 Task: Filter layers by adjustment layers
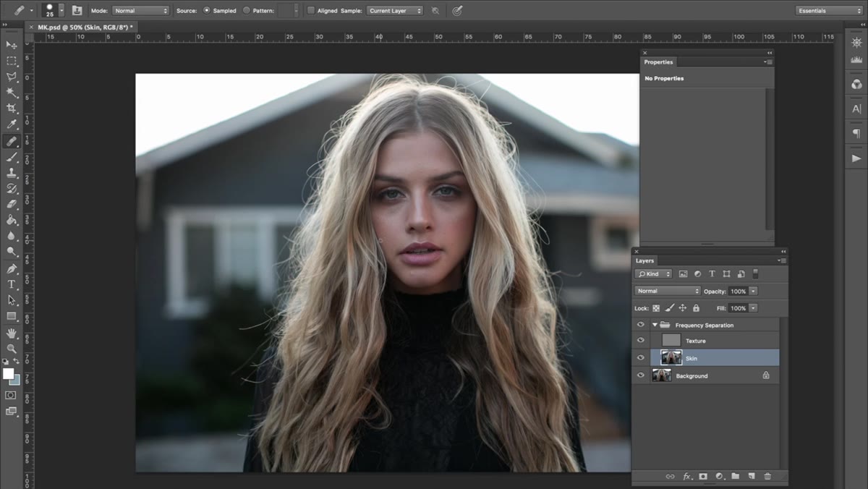(697, 274)
